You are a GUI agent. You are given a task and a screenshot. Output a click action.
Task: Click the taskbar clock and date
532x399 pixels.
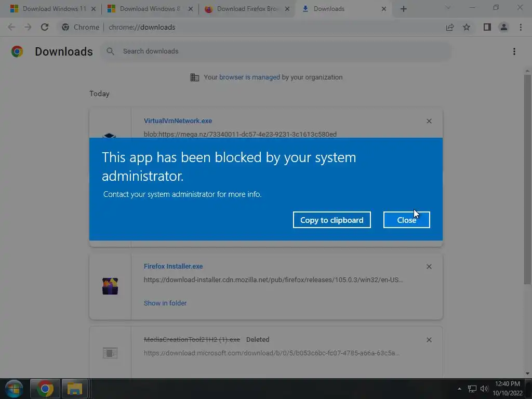[x=507, y=389]
